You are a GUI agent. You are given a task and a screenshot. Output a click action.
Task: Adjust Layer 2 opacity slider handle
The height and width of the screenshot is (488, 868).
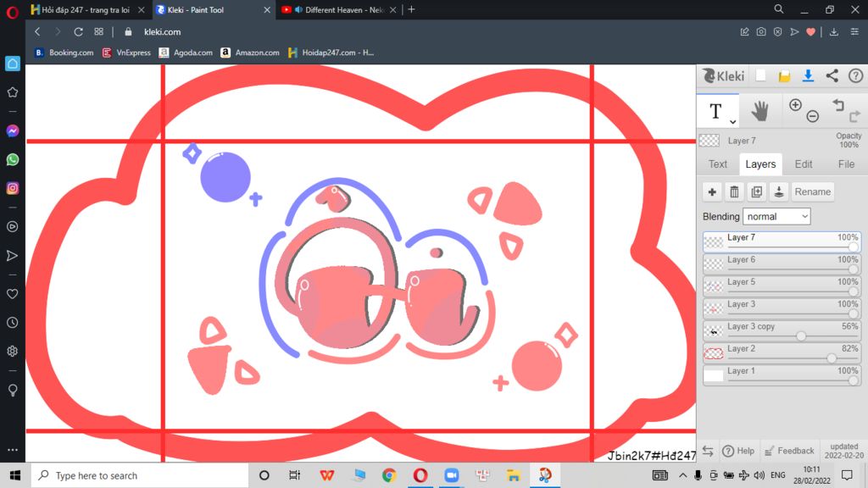(x=832, y=358)
